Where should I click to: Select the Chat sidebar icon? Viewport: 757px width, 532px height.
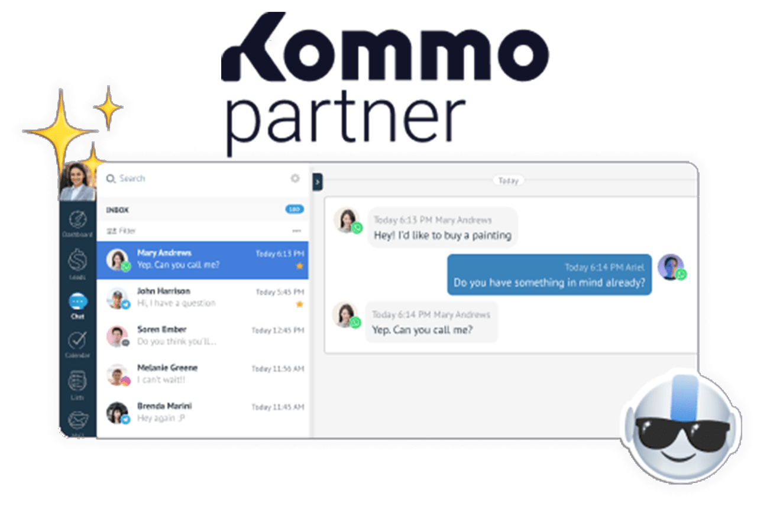pyautogui.click(x=77, y=305)
